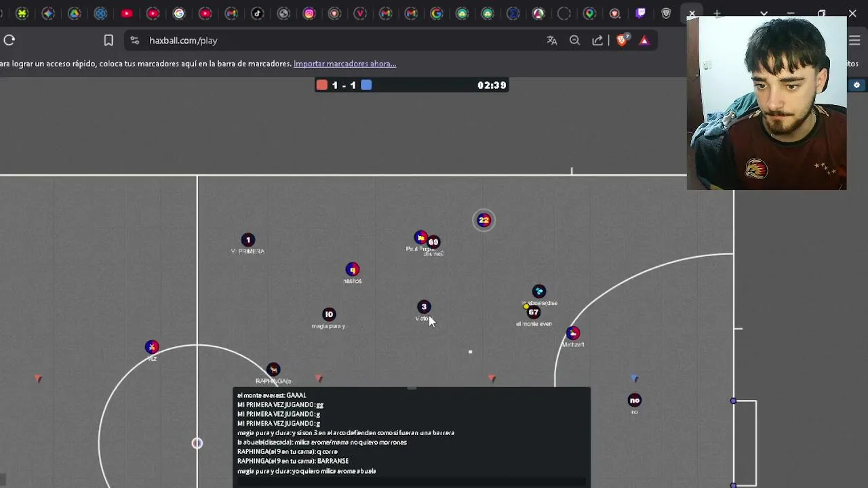The height and width of the screenshot is (488, 868).
Task: Open the blue HaxBall settings gear
Action: [856, 85]
